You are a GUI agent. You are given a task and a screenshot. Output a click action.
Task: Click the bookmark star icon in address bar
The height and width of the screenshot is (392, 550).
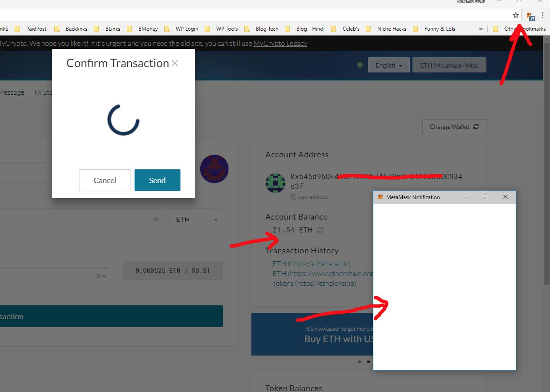click(x=516, y=15)
